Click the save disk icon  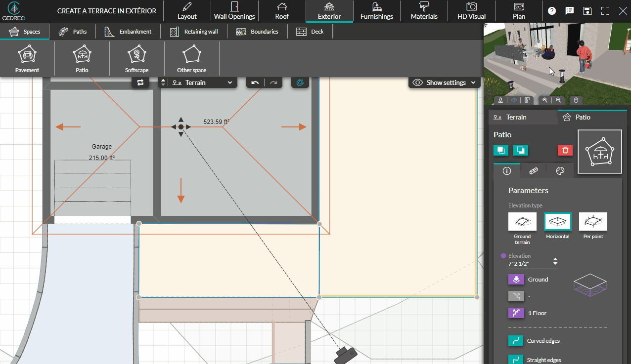(587, 11)
